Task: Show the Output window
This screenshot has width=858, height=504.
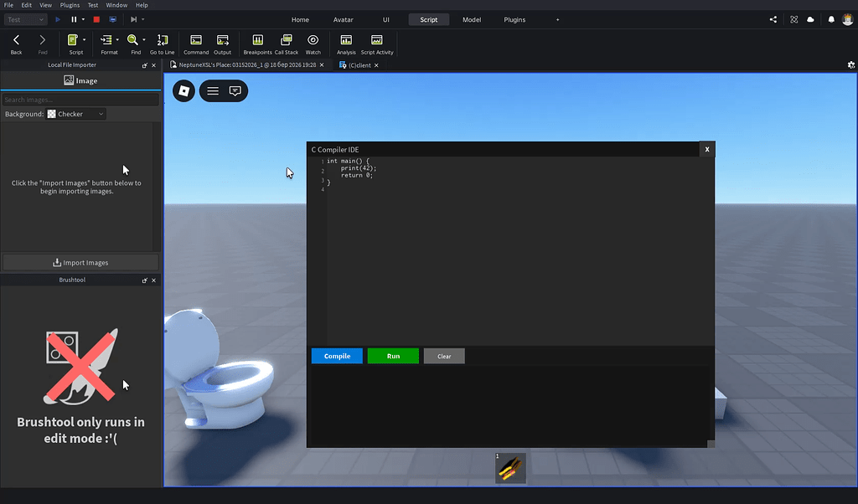Action: coord(222,44)
